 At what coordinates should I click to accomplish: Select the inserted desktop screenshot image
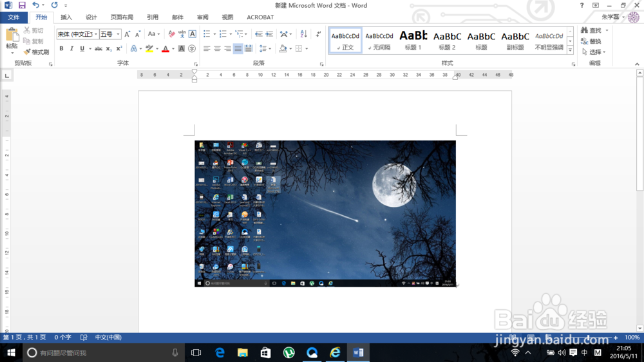coord(325,213)
